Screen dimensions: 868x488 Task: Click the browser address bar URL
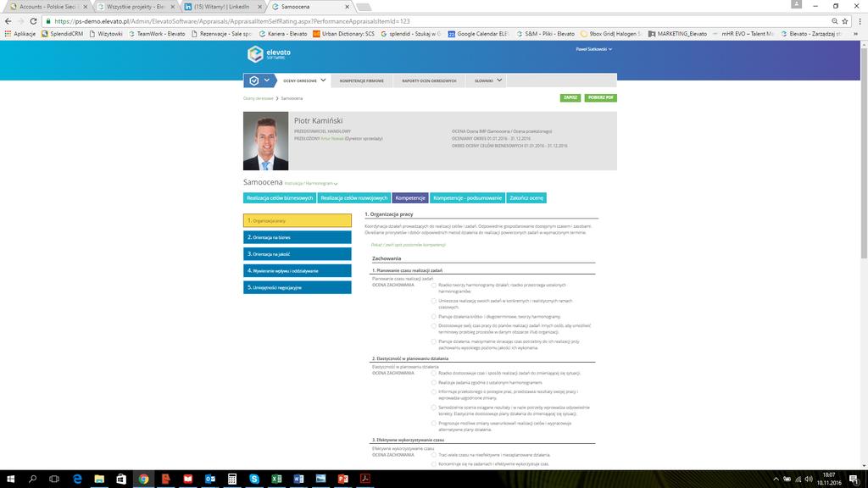232,21
